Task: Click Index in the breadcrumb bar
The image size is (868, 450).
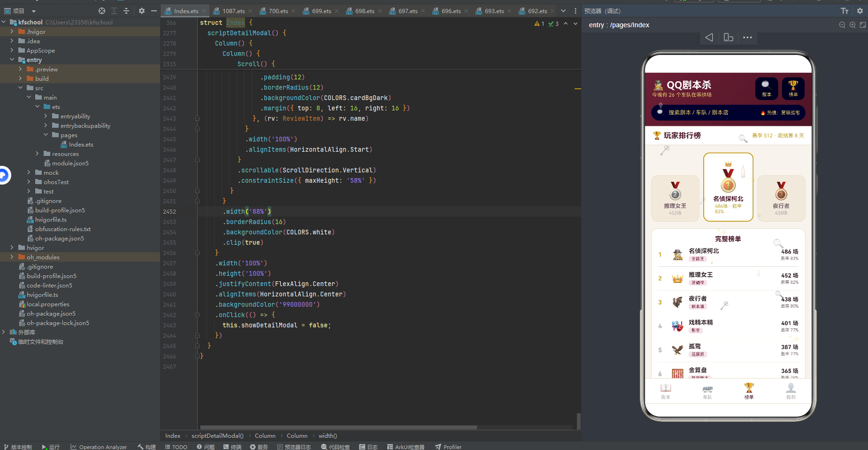Action: 173,436
